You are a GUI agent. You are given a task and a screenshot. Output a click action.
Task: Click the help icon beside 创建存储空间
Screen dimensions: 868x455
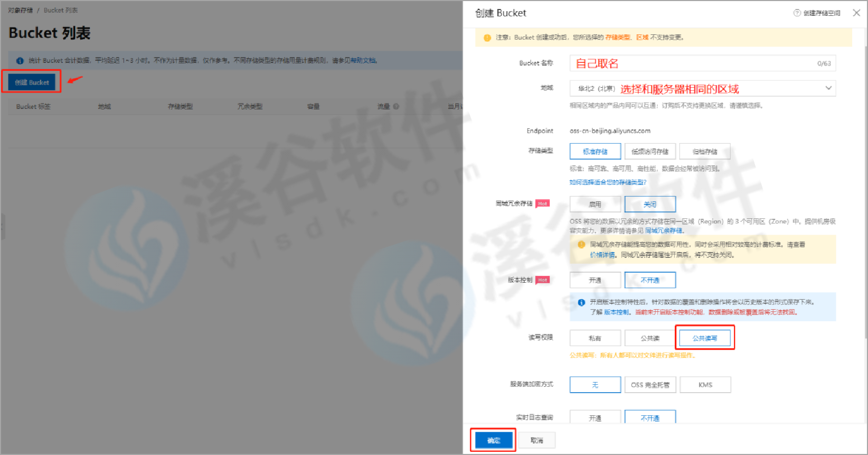point(797,13)
